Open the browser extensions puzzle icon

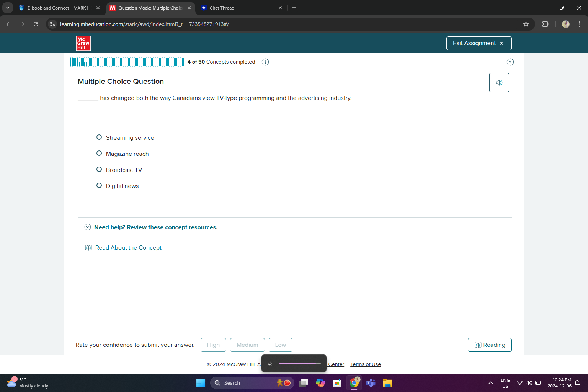(546, 24)
